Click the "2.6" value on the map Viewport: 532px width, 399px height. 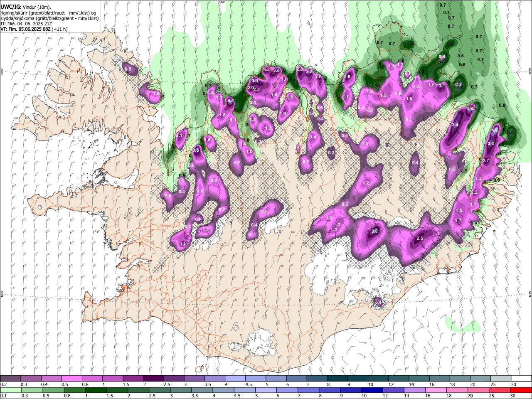[318, 76]
